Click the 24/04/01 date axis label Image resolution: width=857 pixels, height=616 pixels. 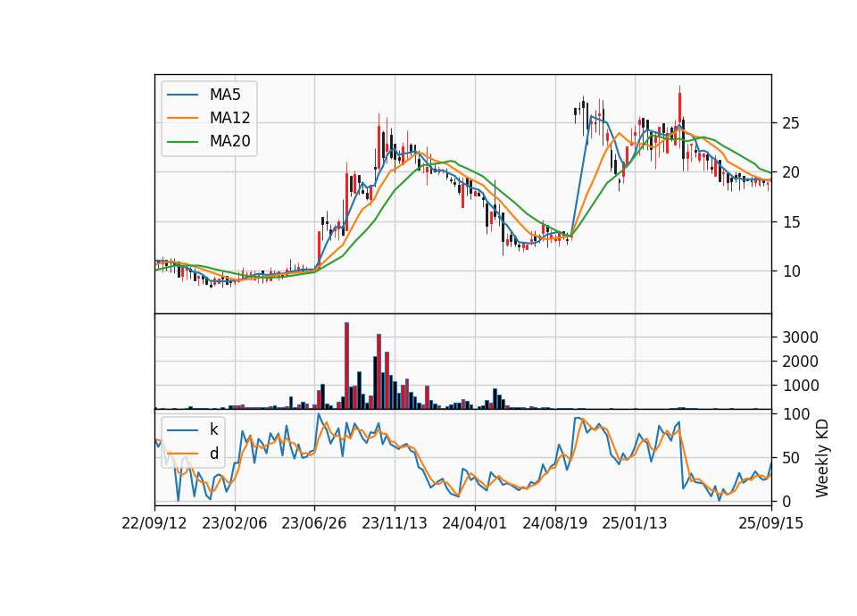pos(474,523)
